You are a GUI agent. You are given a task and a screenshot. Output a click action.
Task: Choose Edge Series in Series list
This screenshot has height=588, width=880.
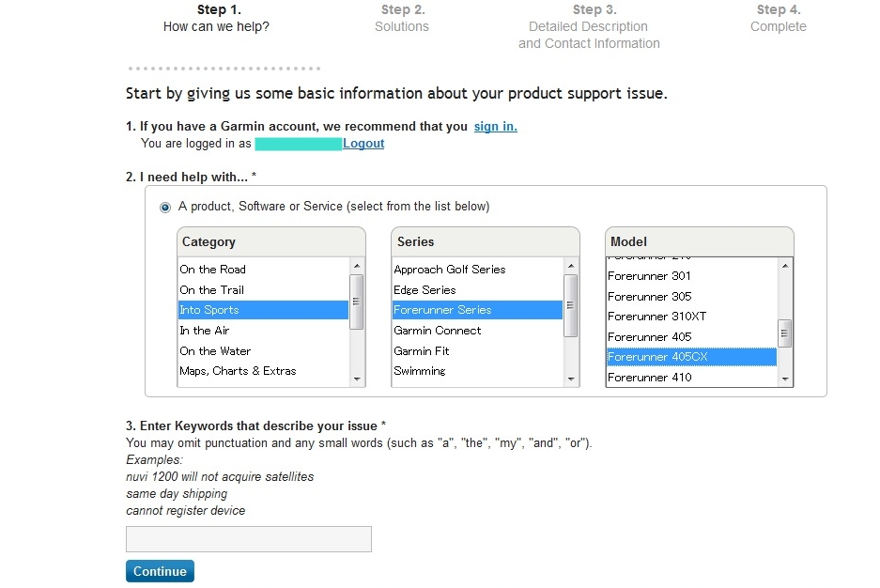(477, 290)
